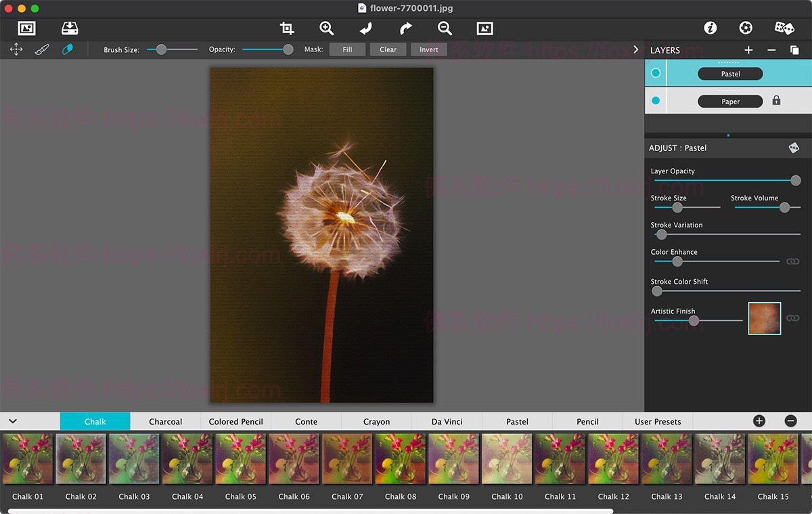Adjust the Layer Opacity slider
This screenshot has height=514, width=812.
coord(796,181)
